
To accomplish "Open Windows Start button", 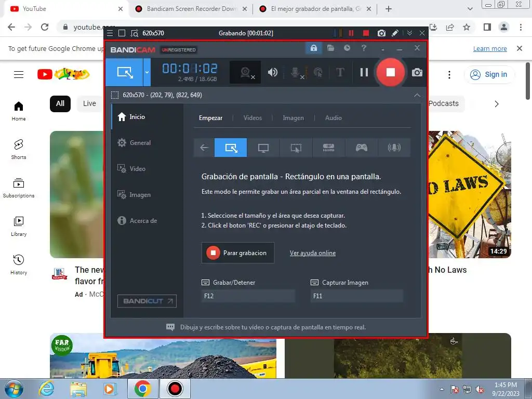I will point(14,389).
